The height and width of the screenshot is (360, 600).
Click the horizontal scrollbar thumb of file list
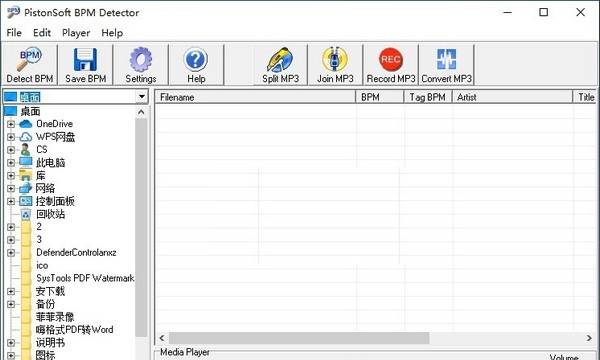pyautogui.click(x=299, y=338)
